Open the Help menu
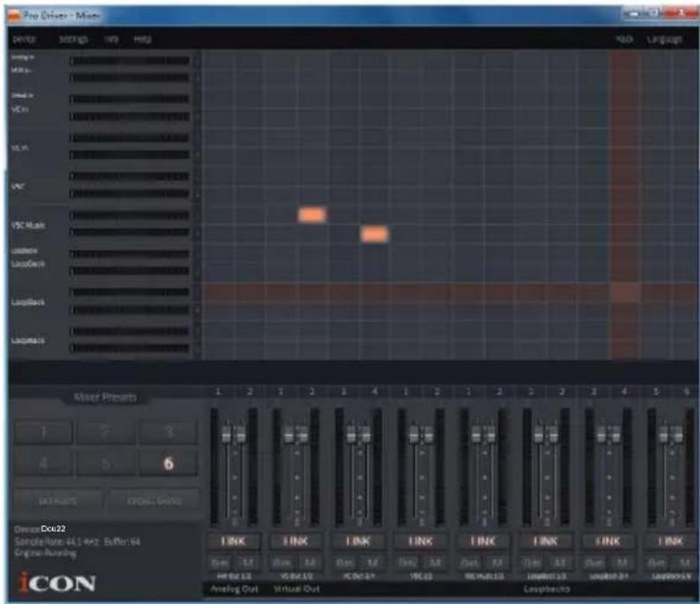Image resolution: width=700 pixels, height=604 pixels. click(x=142, y=40)
